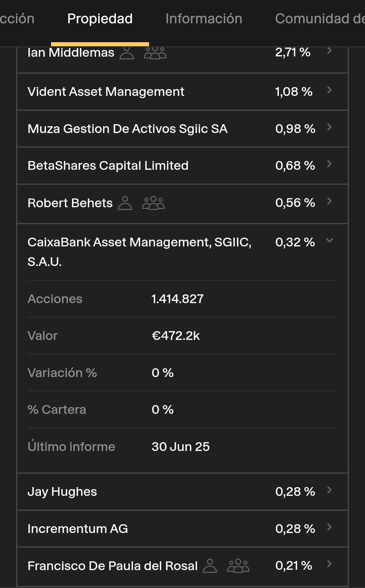Collapse the CaixaBank Asset Management details
The height and width of the screenshot is (588, 365).
pos(330,240)
